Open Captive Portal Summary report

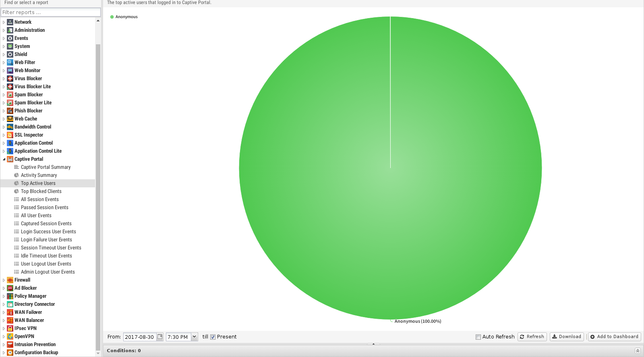click(46, 167)
